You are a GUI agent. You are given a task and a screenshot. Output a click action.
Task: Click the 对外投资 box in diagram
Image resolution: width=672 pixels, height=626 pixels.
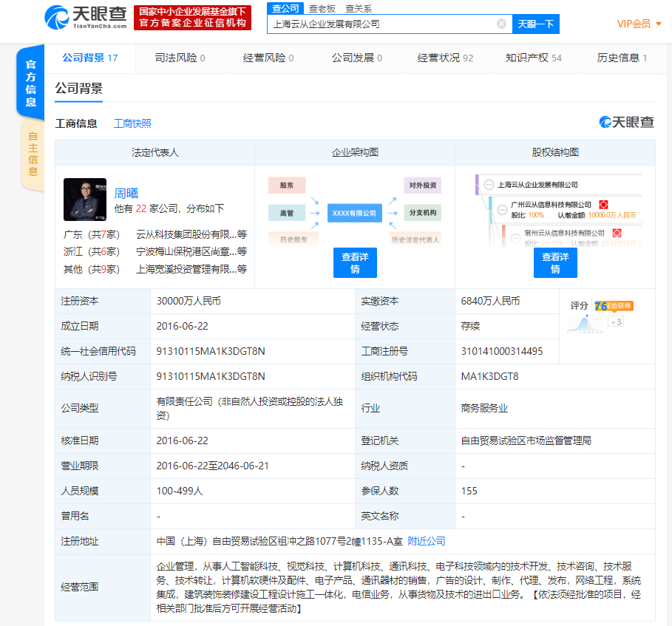click(x=423, y=185)
